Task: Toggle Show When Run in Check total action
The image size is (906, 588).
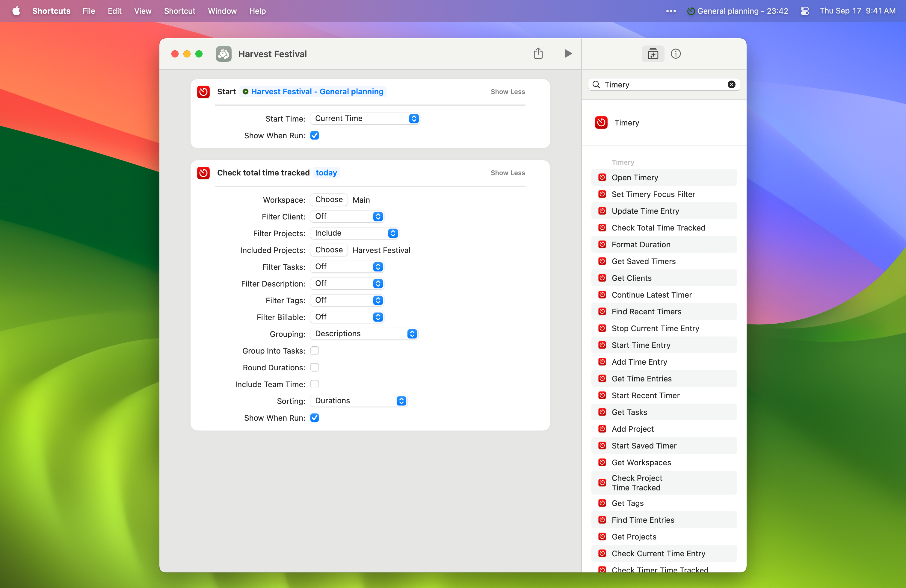Action: 315,418
